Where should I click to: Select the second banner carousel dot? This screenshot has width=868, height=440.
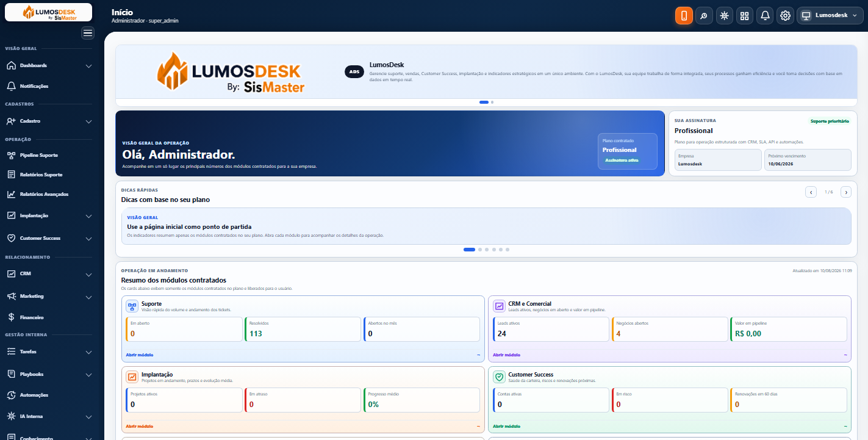[x=492, y=102]
